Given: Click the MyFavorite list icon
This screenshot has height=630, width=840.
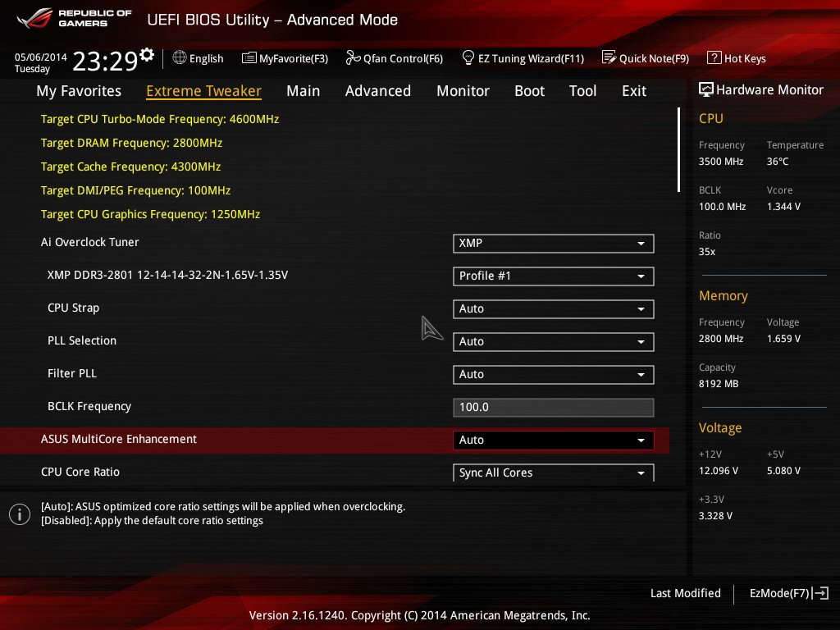Looking at the screenshot, I should (249, 58).
